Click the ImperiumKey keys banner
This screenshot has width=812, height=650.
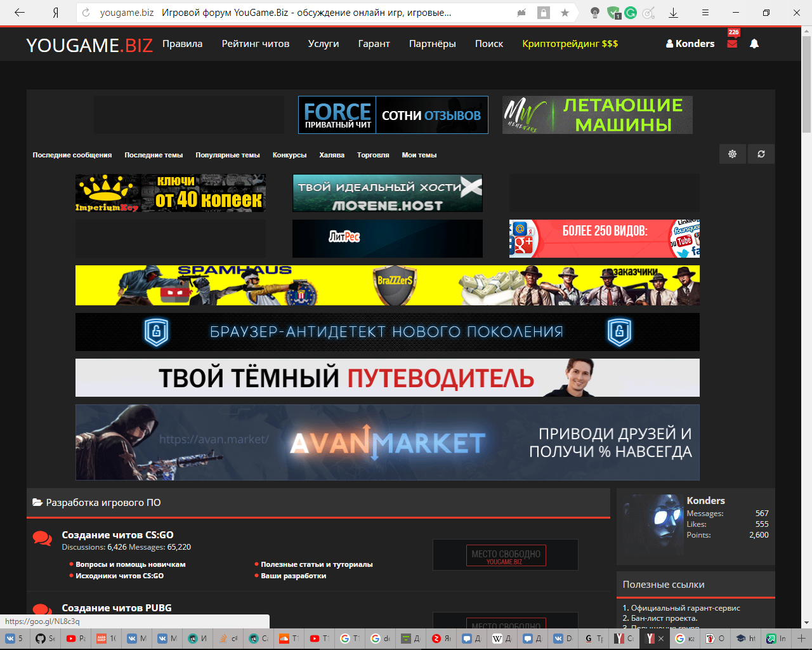(171, 193)
